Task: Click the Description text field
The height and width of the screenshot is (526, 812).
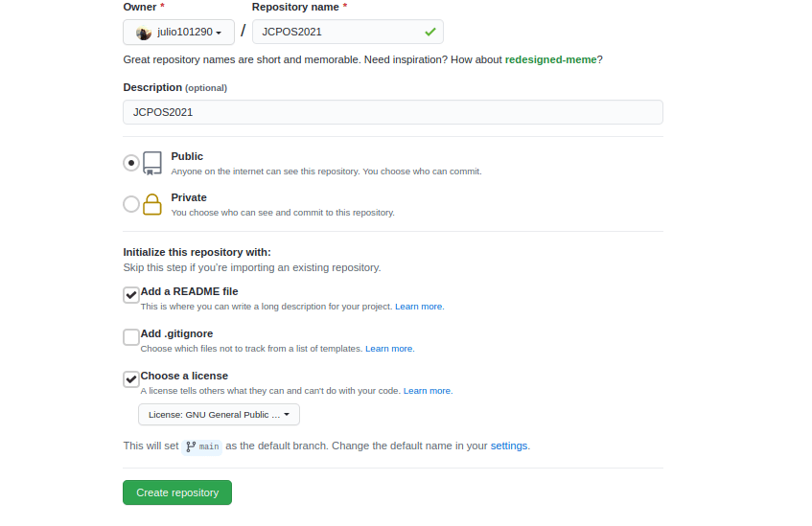Action: click(393, 112)
